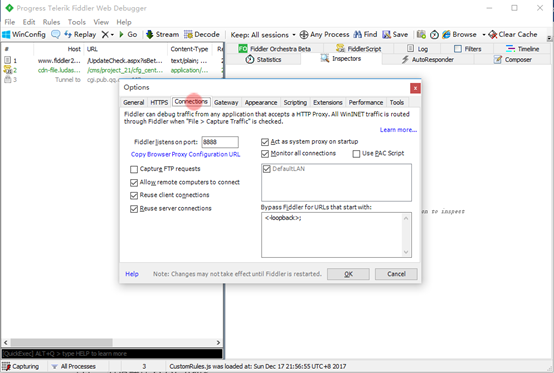Click the Learn more... link
Image resolution: width=554 pixels, height=373 pixels.
398,130
